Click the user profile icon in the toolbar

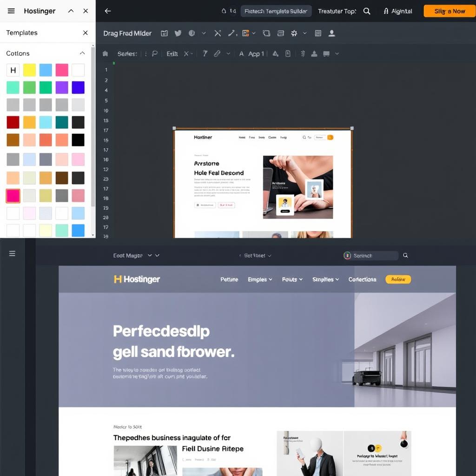point(332,33)
